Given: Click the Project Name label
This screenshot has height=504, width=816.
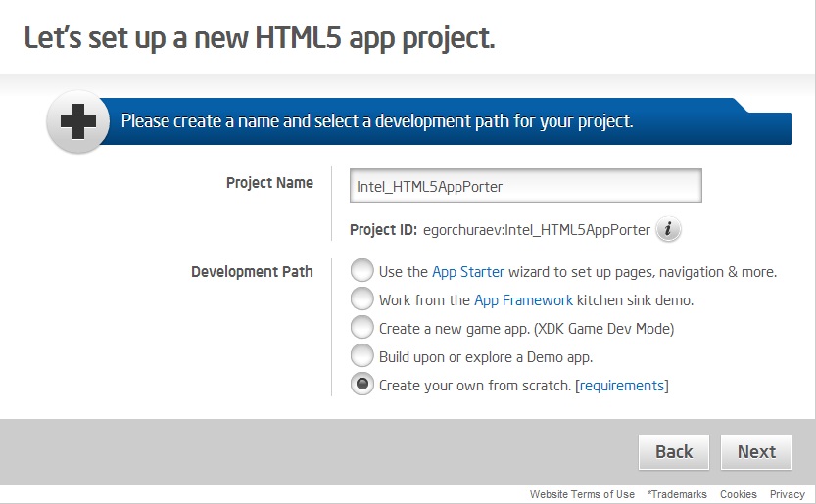Looking at the screenshot, I should tap(269, 183).
